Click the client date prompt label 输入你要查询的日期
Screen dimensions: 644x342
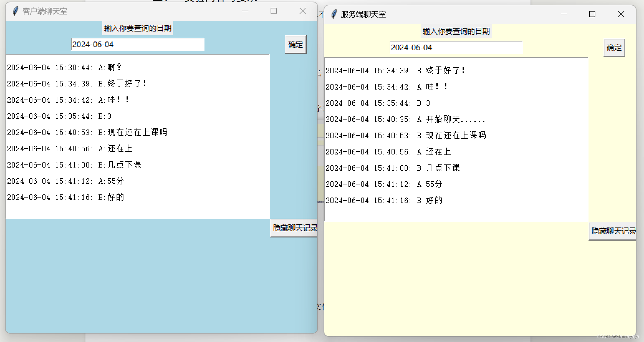coord(137,28)
